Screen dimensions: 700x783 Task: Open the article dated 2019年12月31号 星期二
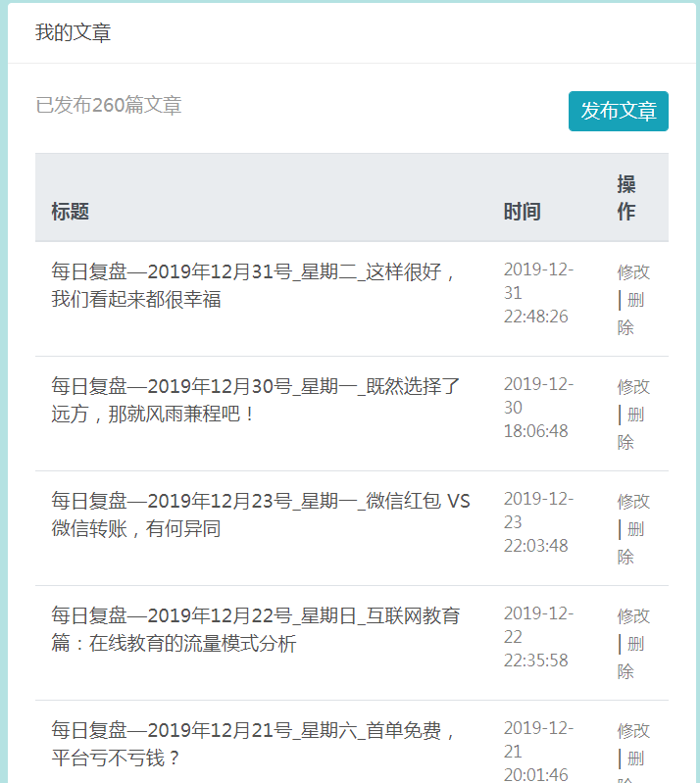[x=253, y=285]
